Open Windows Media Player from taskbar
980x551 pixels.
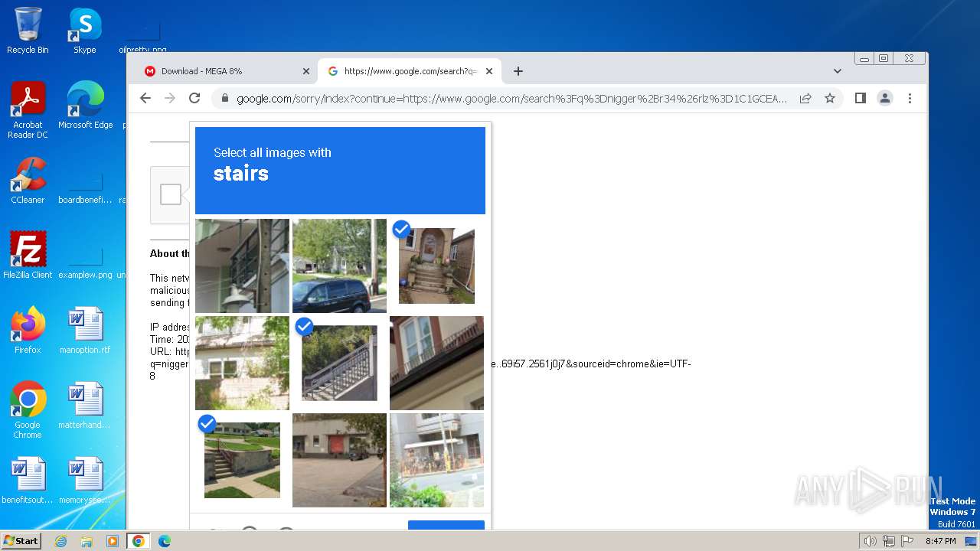click(x=113, y=541)
